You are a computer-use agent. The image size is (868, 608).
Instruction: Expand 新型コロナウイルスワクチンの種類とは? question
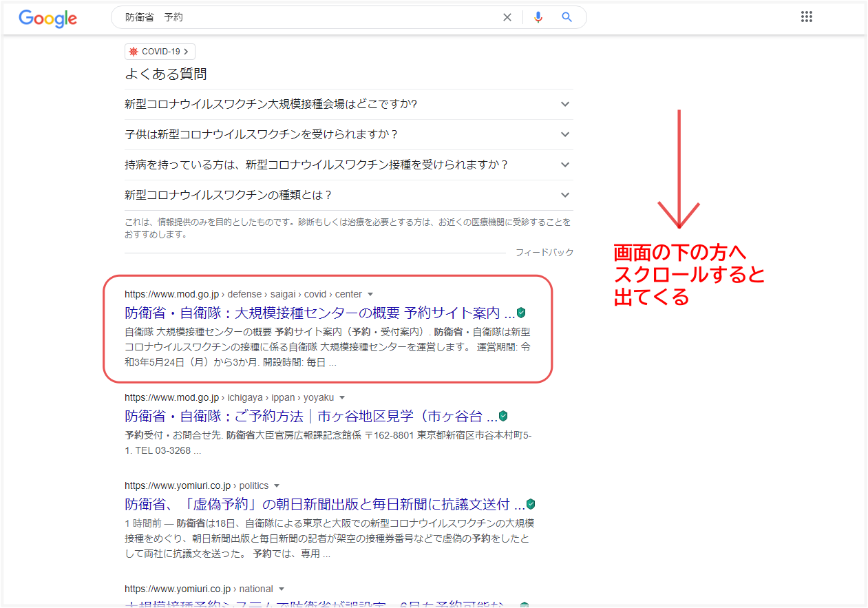point(348,195)
